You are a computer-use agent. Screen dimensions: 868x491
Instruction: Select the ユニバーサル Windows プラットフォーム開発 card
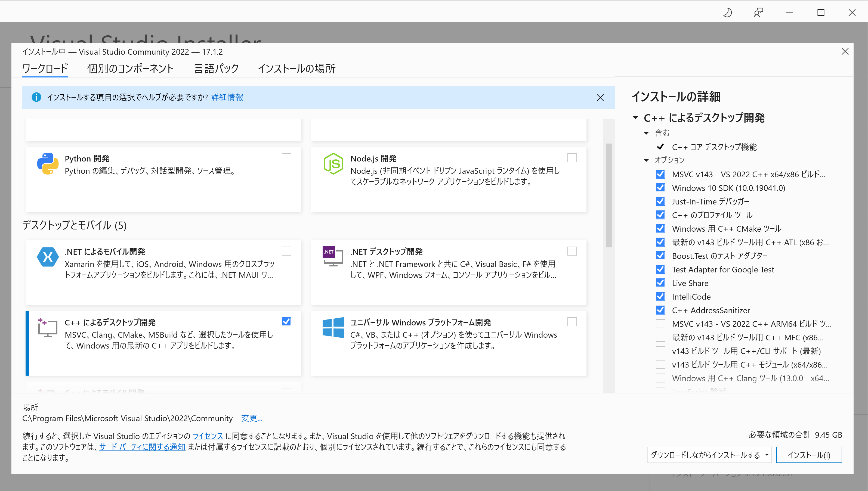pyautogui.click(x=449, y=343)
